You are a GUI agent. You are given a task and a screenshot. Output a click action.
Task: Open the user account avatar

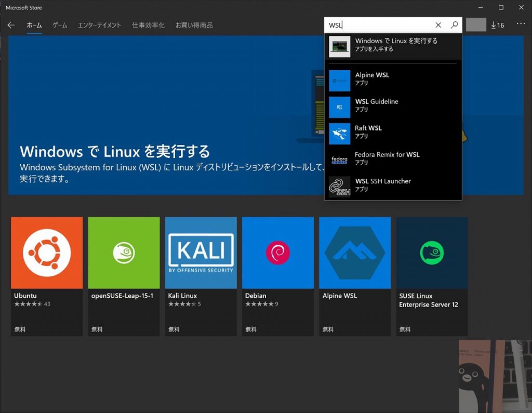(x=476, y=25)
